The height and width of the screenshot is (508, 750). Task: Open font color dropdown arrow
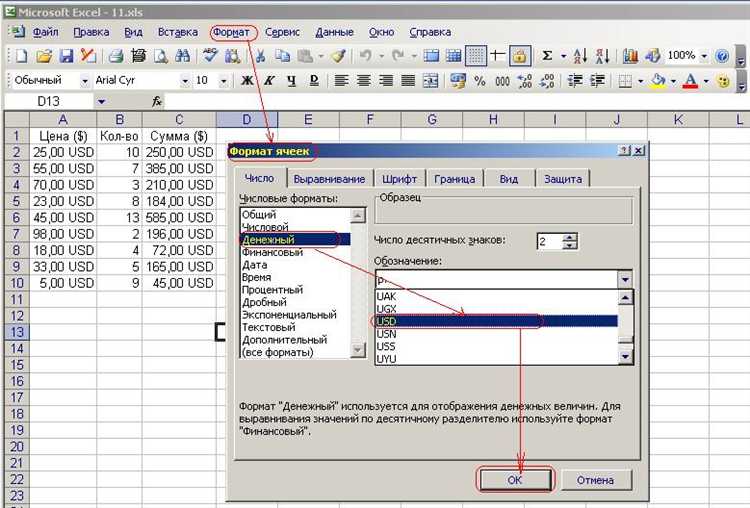[706, 81]
